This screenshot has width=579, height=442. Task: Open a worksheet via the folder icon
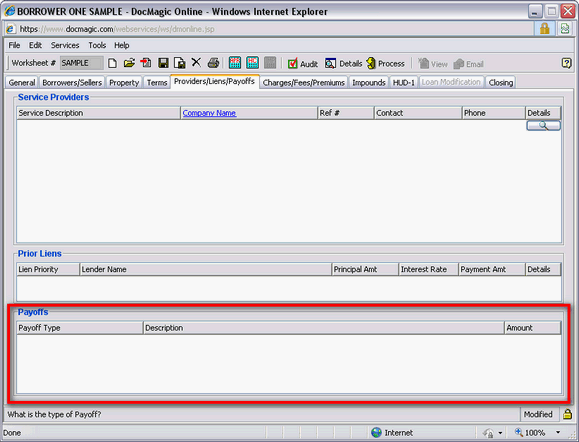[x=129, y=63]
